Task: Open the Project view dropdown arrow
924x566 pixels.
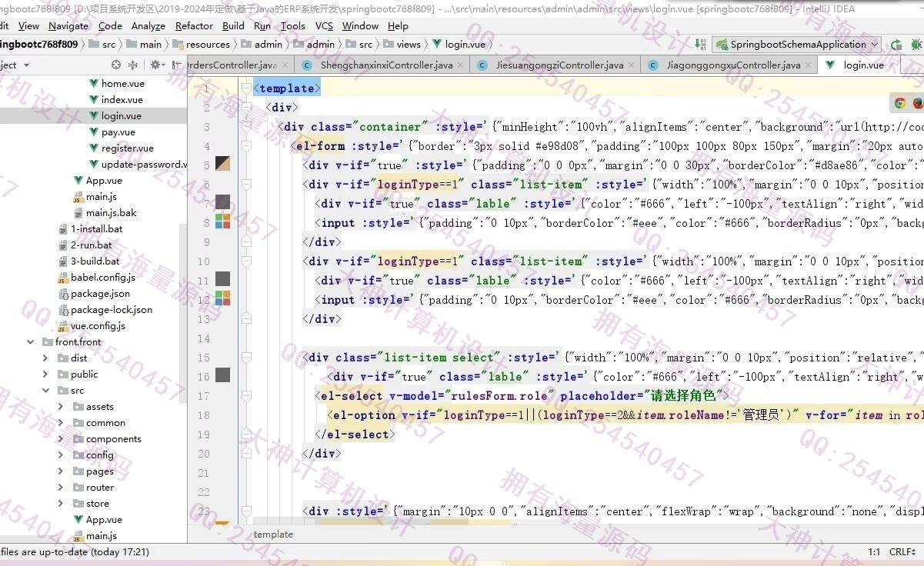Action: click(26, 65)
